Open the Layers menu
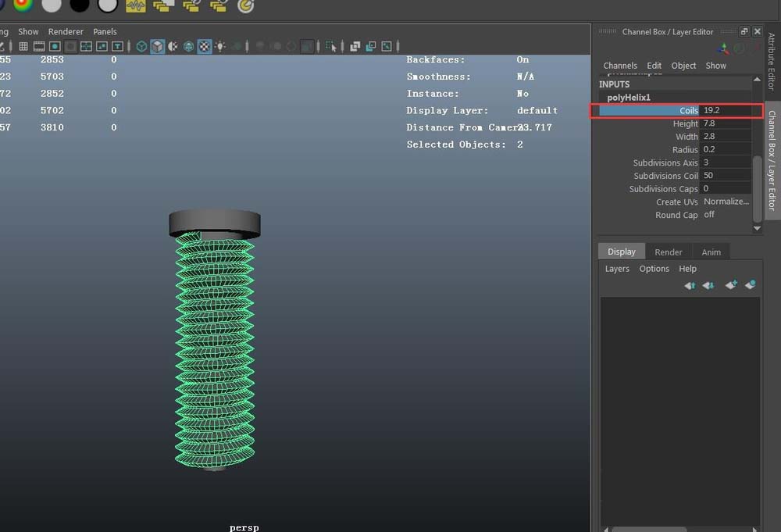This screenshot has height=532, width=781. pyautogui.click(x=617, y=269)
